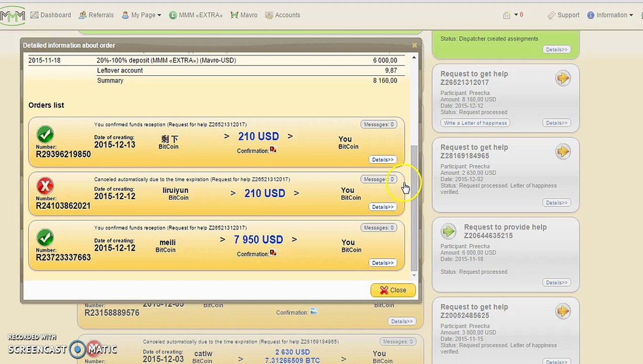Click the green check icon of order R23723337663
Image resolution: width=643 pixels, height=364 pixels.
(x=45, y=238)
